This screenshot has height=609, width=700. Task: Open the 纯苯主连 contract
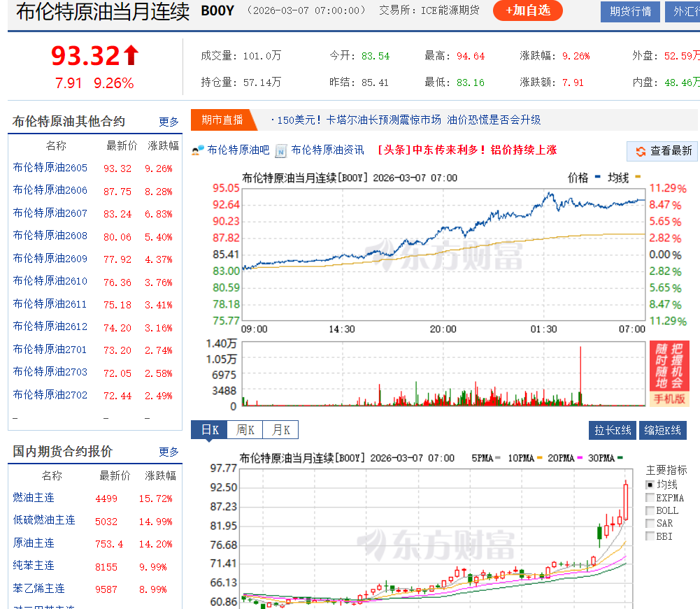pyautogui.click(x=34, y=566)
